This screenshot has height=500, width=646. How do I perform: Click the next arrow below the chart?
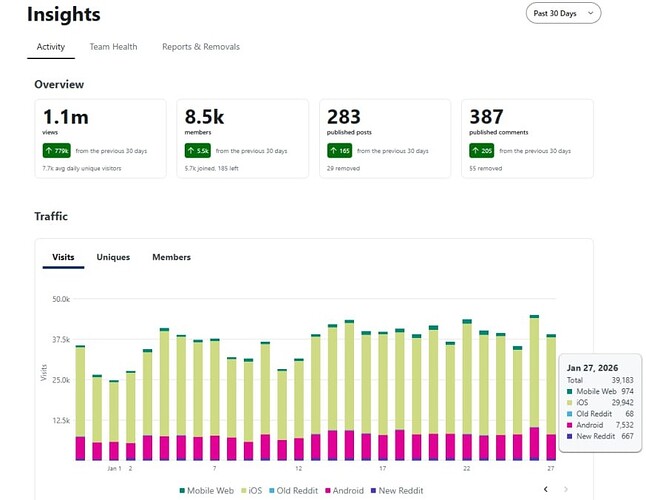pyautogui.click(x=566, y=489)
